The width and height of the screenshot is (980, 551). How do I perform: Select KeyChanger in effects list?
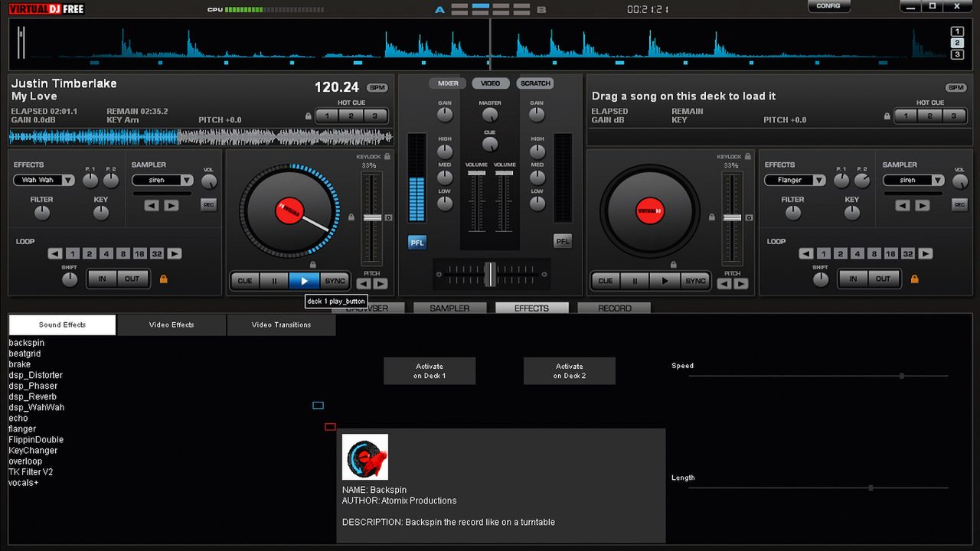point(33,451)
